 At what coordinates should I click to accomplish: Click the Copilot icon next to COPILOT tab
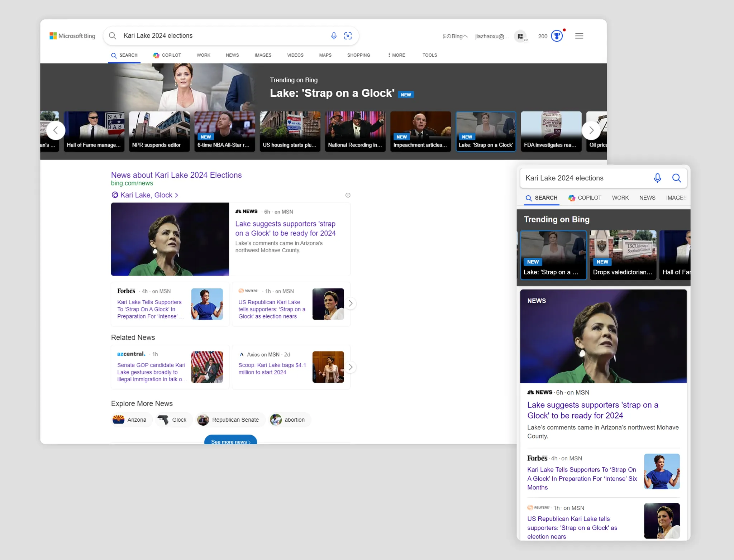(156, 55)
